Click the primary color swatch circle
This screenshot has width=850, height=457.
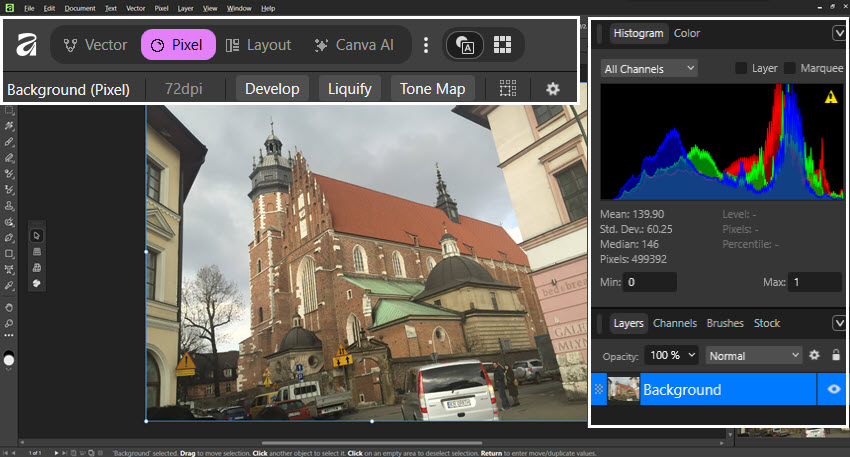tap(9, 359)
